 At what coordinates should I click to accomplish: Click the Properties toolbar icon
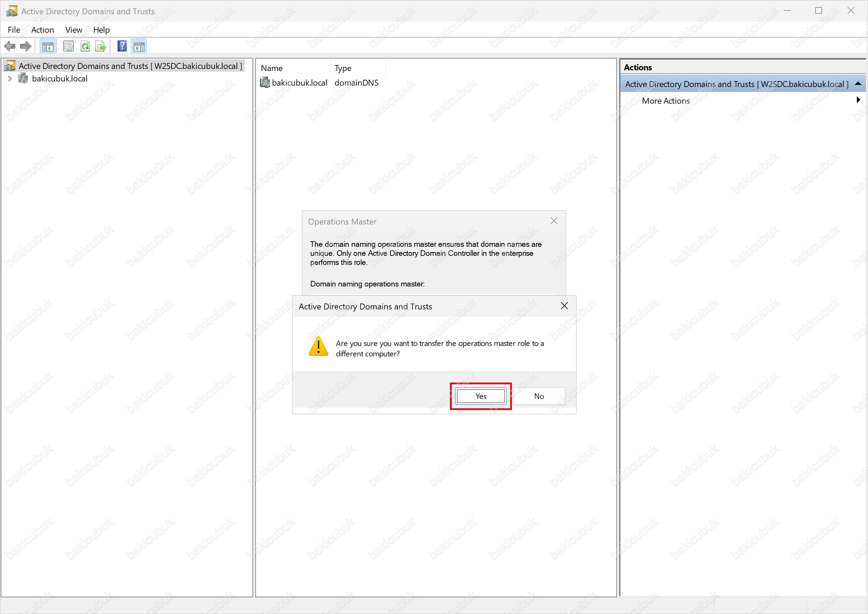69,47
